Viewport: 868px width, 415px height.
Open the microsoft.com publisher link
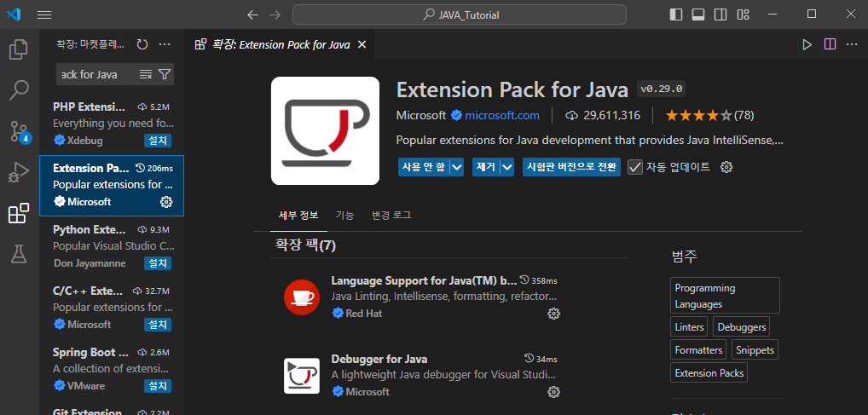coord(502,116)
